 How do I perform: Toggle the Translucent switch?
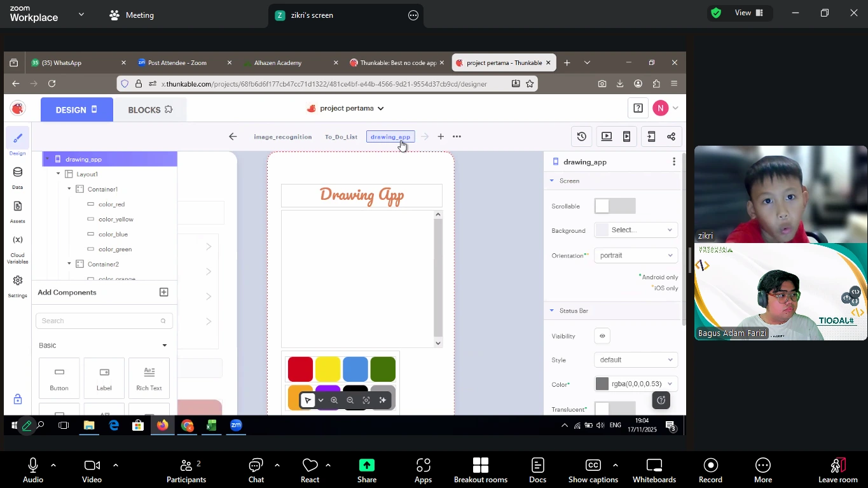614,409
